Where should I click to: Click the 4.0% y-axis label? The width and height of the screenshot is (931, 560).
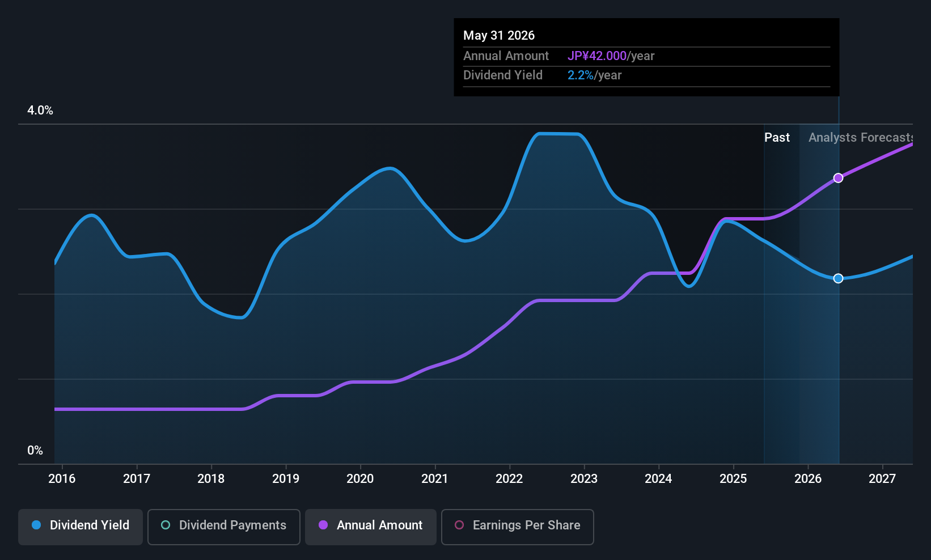40,111
